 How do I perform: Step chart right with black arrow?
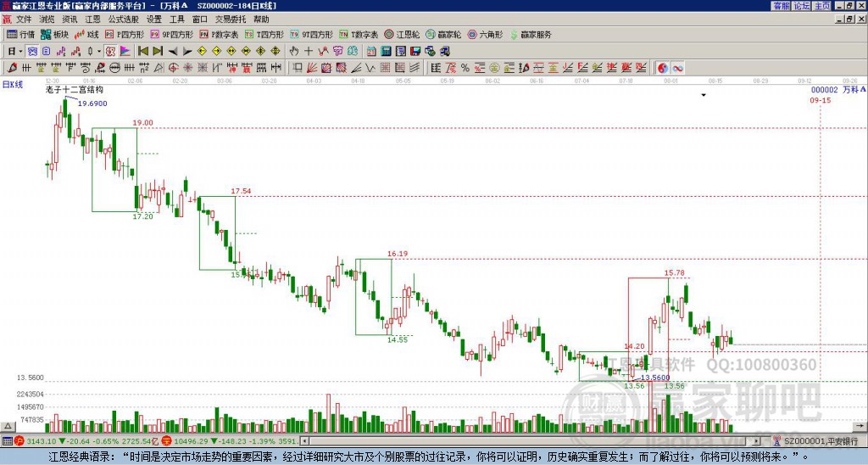pos(187,52)
